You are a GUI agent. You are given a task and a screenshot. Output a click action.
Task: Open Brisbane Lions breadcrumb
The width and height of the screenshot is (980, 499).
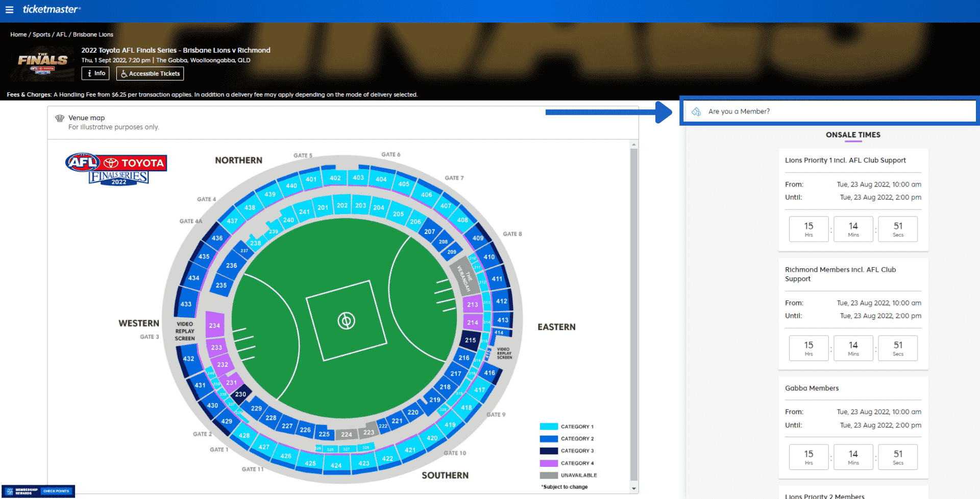click(x=93, y=35)
